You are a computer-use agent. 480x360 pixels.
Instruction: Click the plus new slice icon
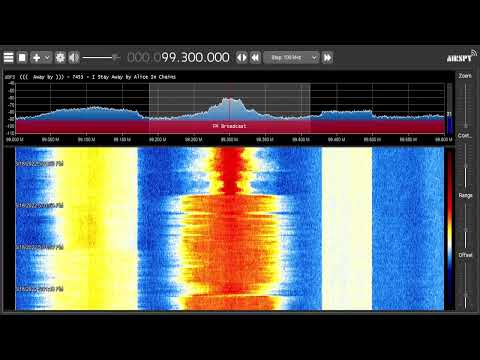tap(36, 58)
